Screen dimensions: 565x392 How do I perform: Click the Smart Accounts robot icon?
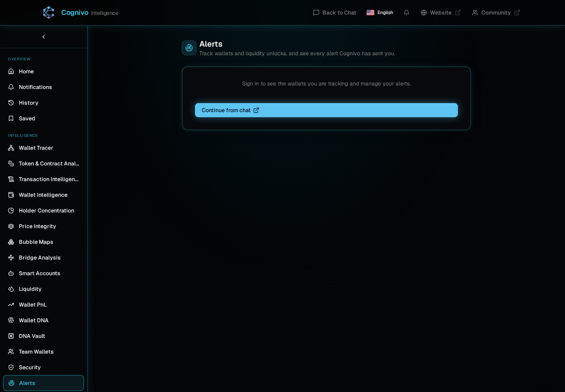tap(11, 273)
